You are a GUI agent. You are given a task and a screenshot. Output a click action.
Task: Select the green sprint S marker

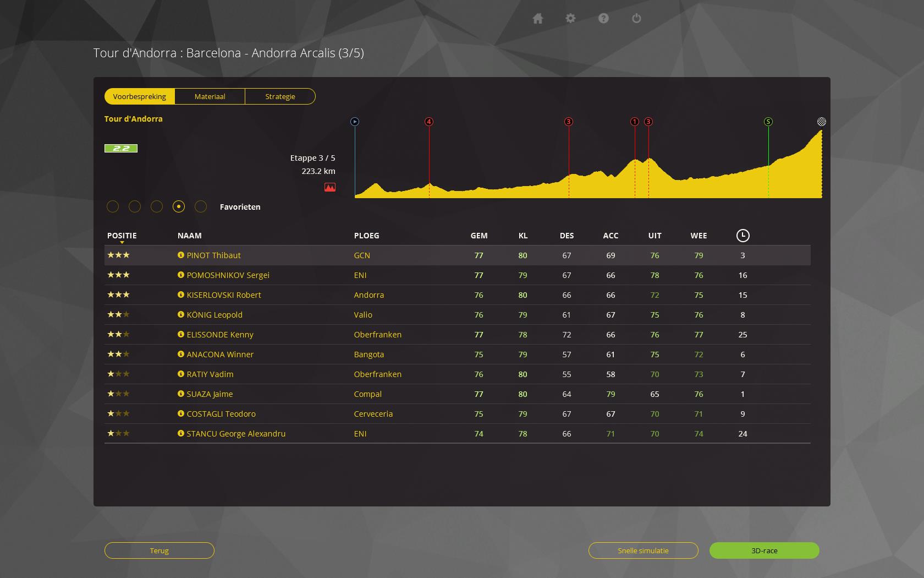[x=768, y=122]
